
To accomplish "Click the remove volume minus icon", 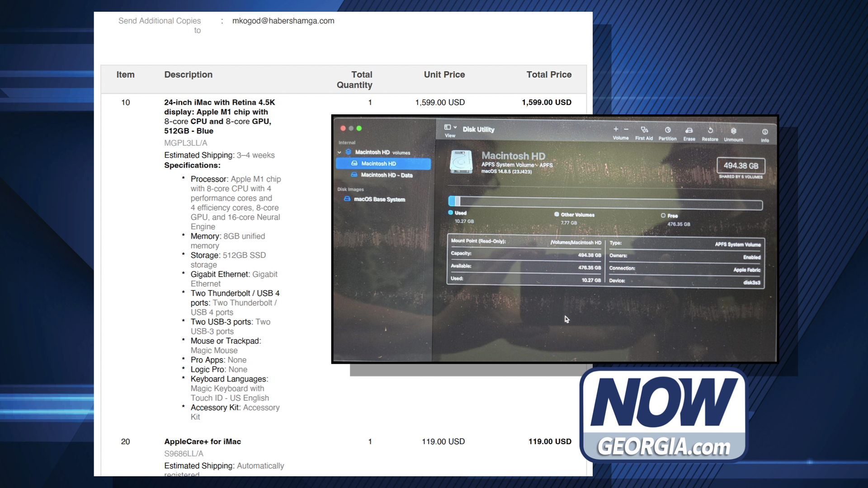I will (626, 129).
